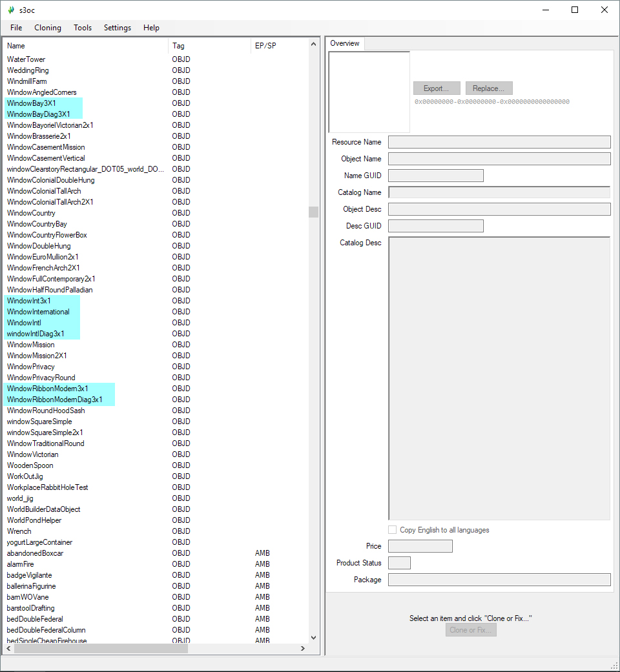
Task: Click the Export... button
Action: pyautogui.click(x=437, y=88)
